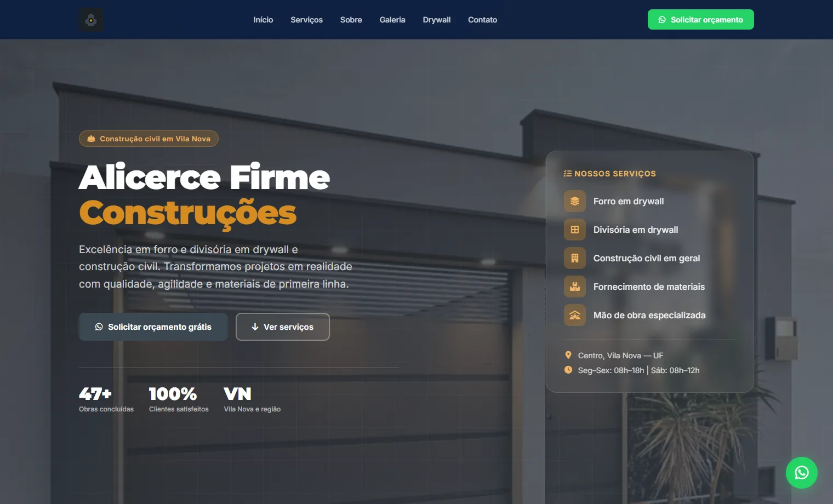Screen dimensions: 833x504
Task: Click the Fornecimento de materiais boxes icon
Action: click(574, 287)
